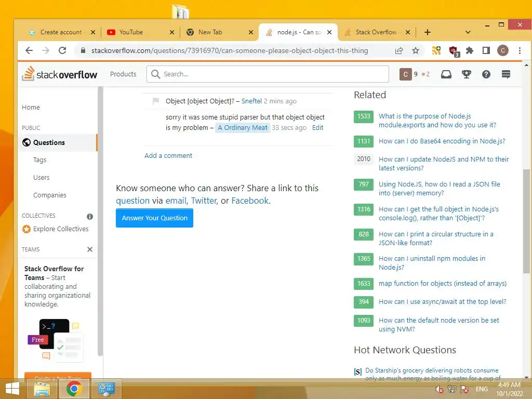This screenshot has width=532, height=399.
Task: Open A Ordinary Meat user link
Action: tap(243, 128)
